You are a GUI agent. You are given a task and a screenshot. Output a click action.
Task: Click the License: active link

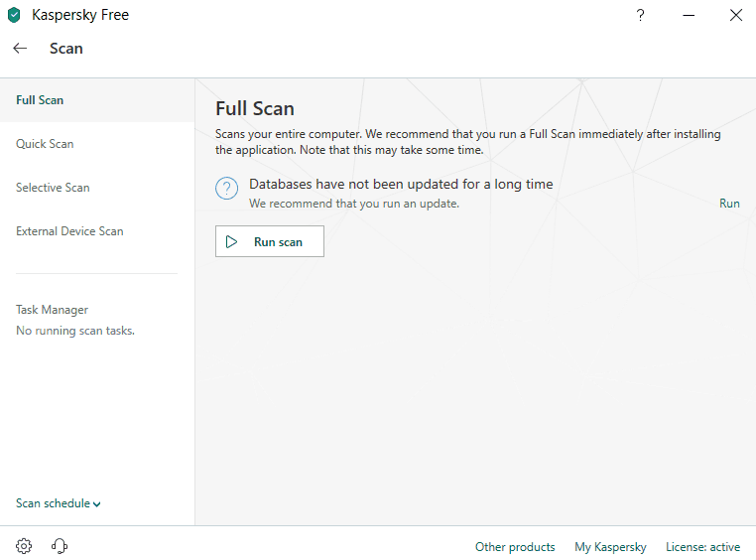[x=703, y=547]
